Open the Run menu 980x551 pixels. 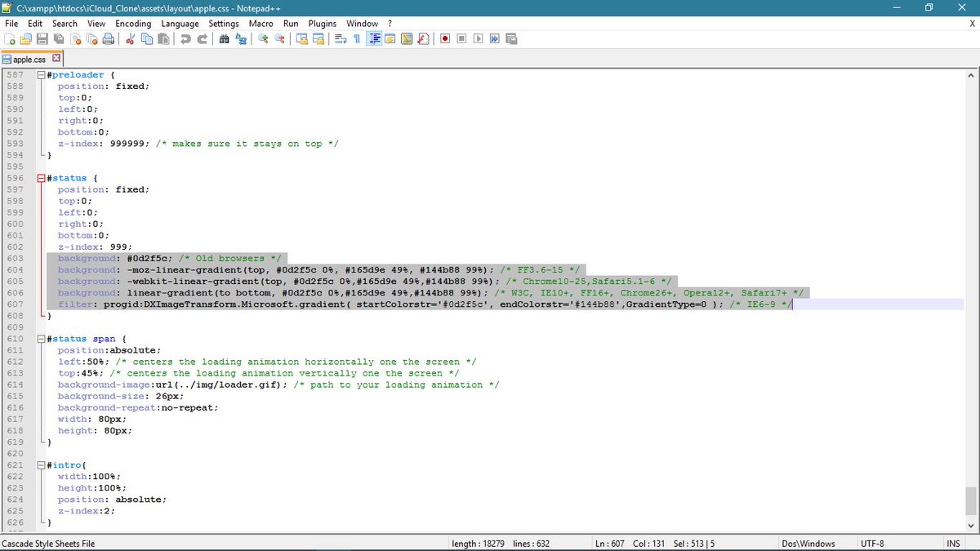coord(291,24)
